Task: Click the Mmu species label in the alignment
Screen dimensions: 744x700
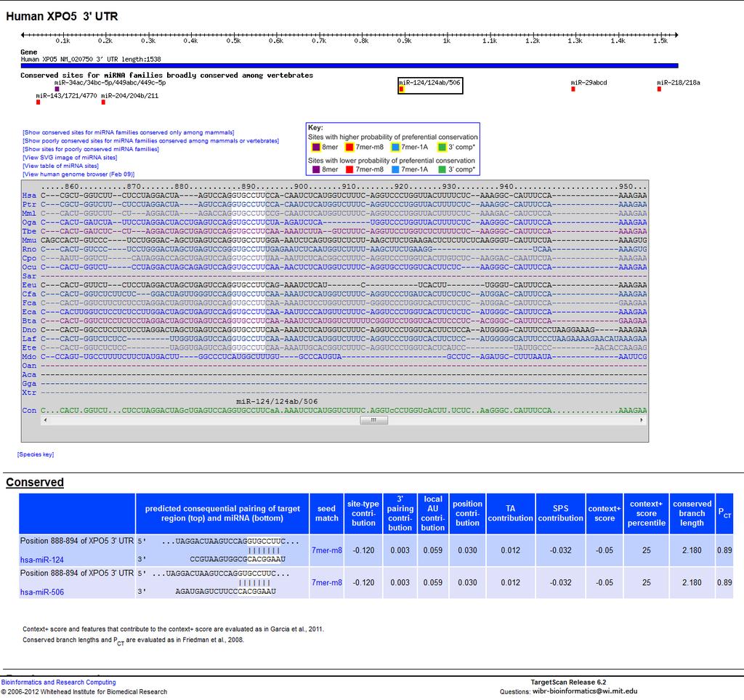Action: point(29,240)
